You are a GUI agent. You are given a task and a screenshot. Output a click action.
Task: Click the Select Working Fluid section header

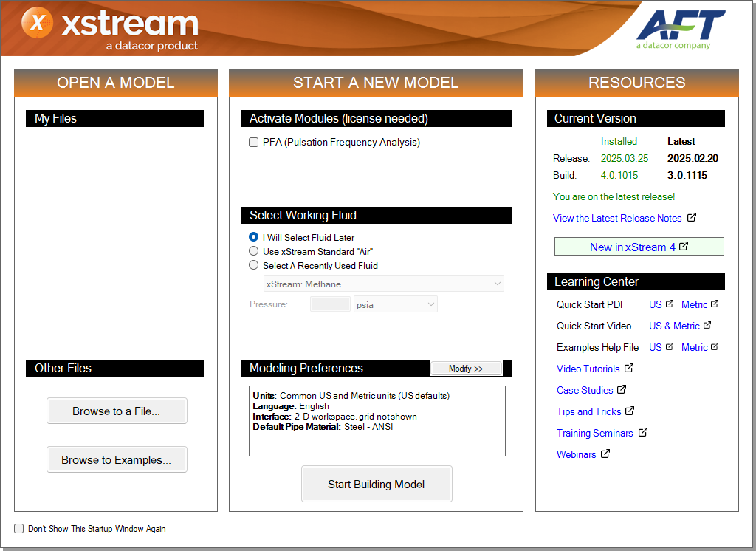coord(377,215)
